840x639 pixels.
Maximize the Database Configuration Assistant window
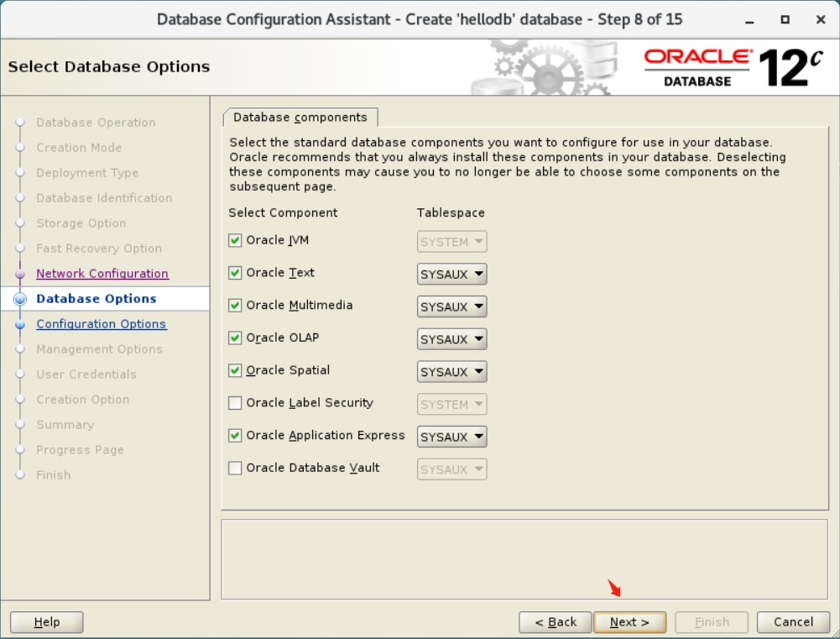click(x=785, y=20)
